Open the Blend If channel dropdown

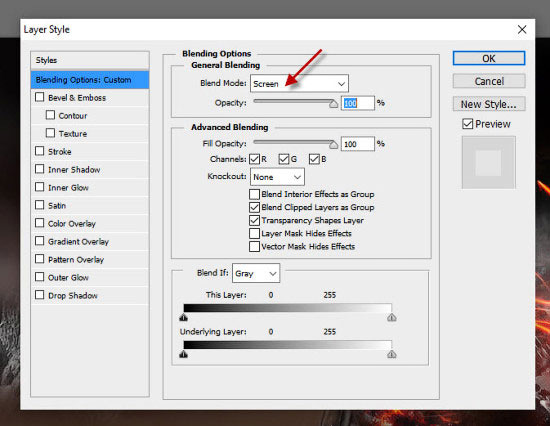[x=256, y=273]
